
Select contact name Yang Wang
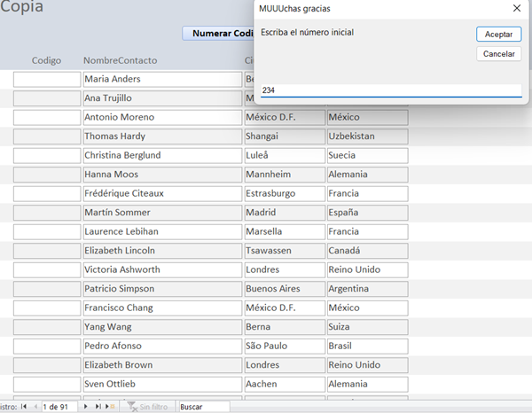pyautogui.click(x=162, y=327)
